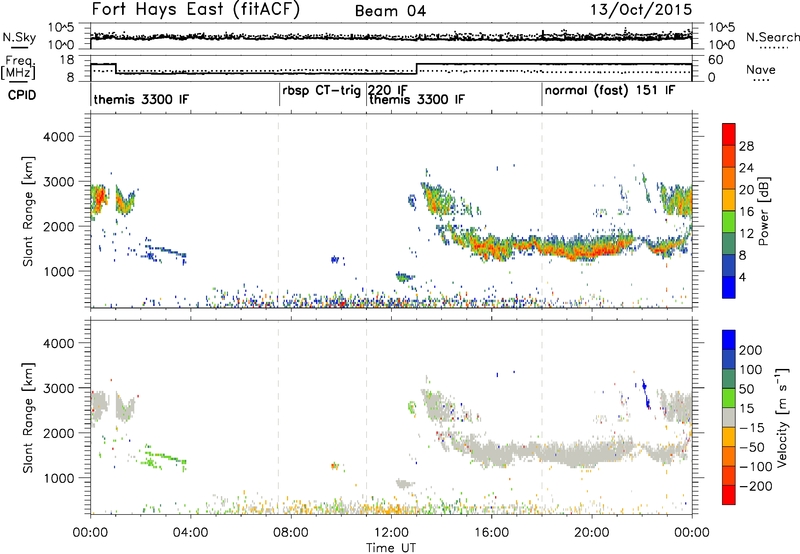Click the dashed CPID marker line at 18:00 in power panel
Viewport: 800px width, 554px height.
coord(542,211)
